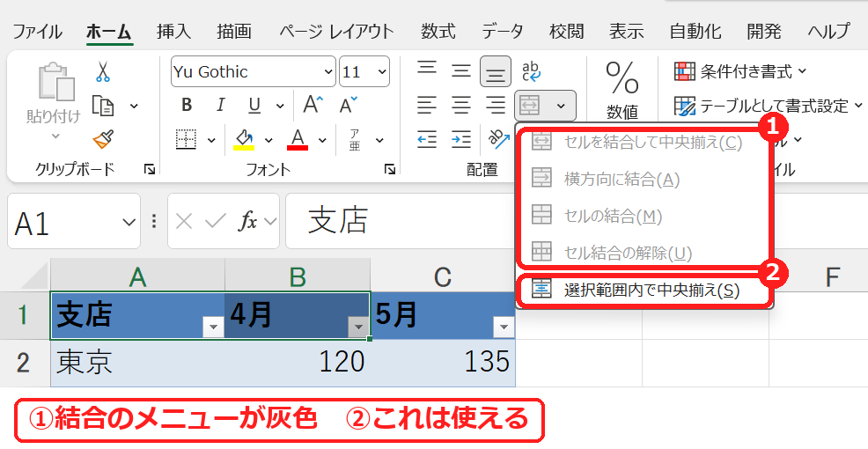Align text left
The height and width of the screenshot is (449, 868).
(x=426, y=105)
